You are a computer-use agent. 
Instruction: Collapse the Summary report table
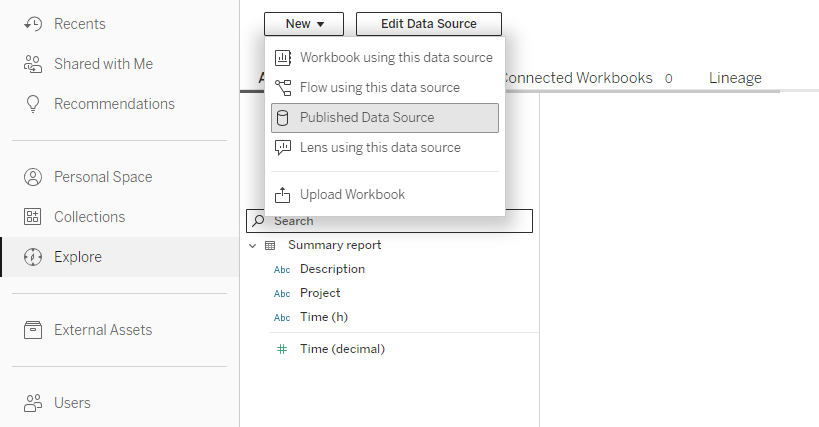click(253, 245)
